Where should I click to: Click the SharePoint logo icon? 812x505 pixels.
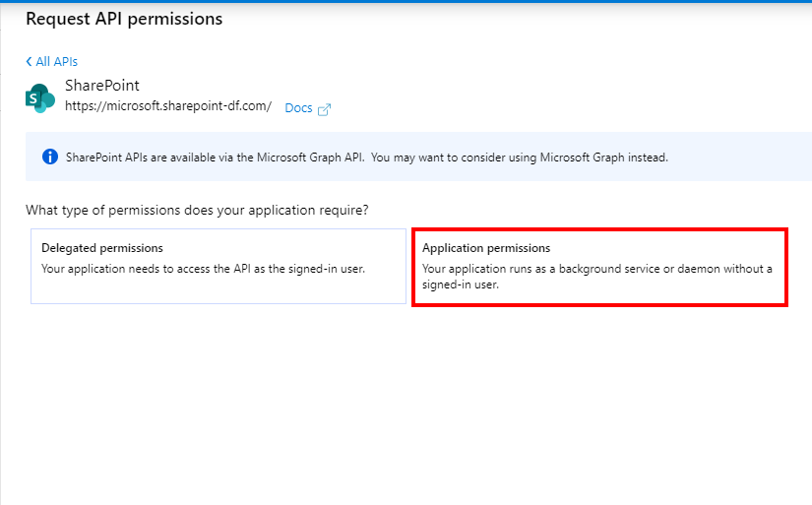(40, 97)
